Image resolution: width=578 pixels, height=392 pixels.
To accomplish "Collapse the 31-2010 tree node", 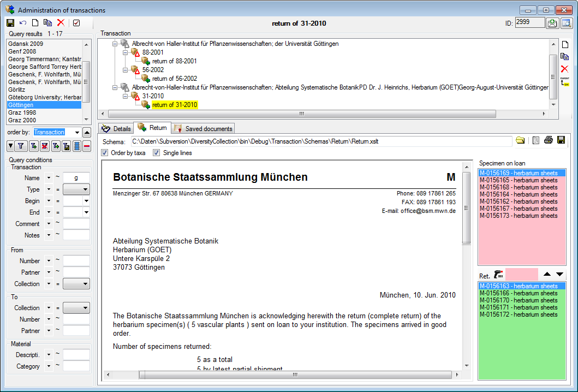I will coord(126,96).
